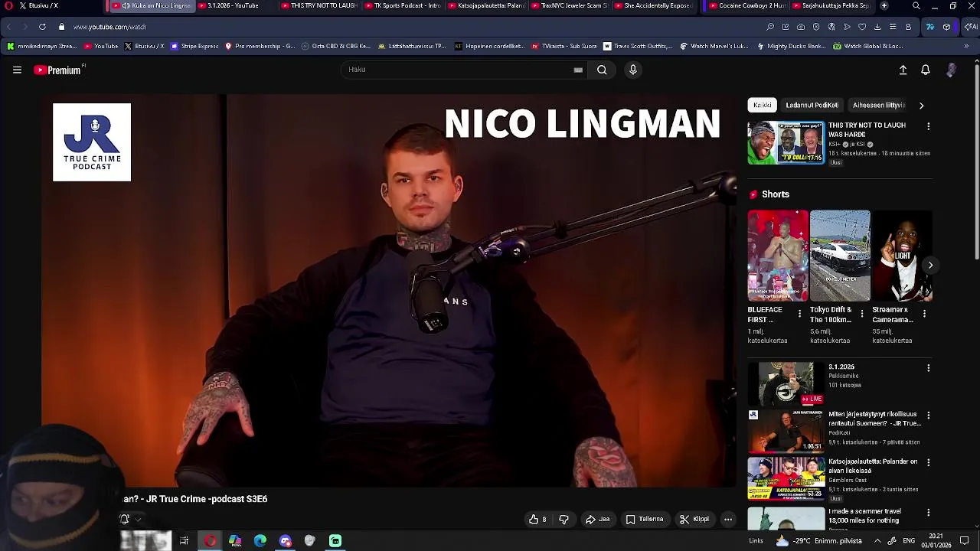Dislike the video with thumbs down
The image size is (980, 551).
(x=563, y=519)
